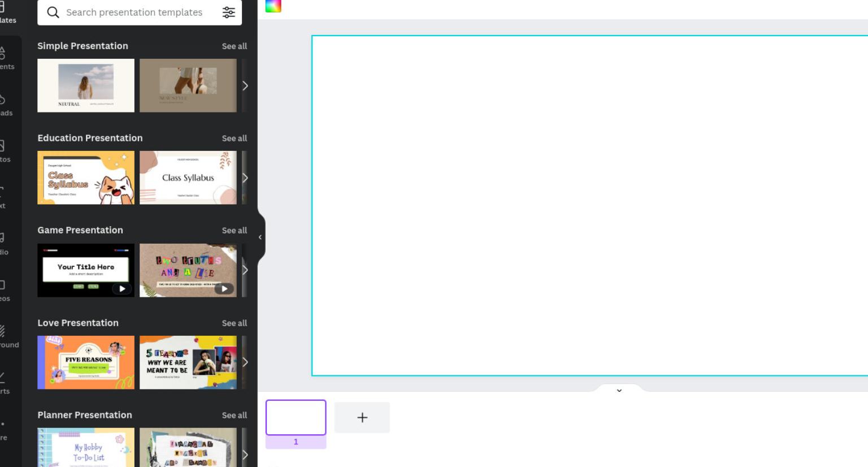Click the Love Presentation heading
868x467 pixels.
click(78, 323)
